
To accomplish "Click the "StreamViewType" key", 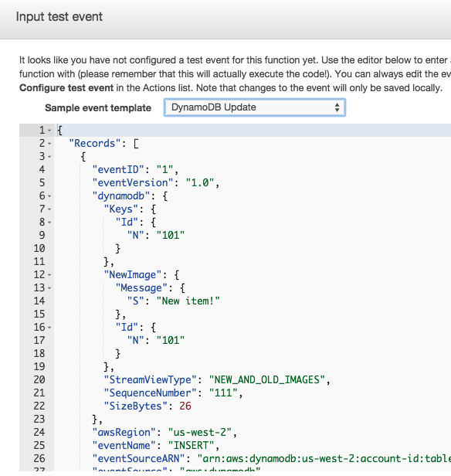I will click(150, 379).
